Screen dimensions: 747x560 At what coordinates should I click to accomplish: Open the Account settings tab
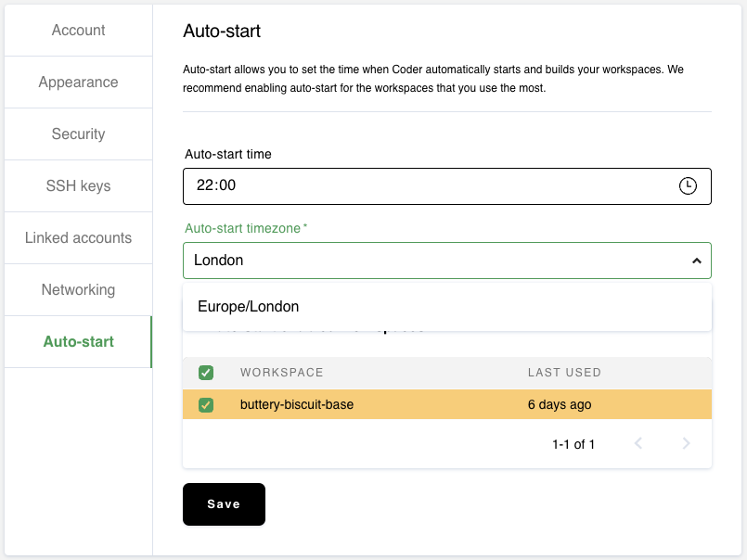pyautogui.click(x=78, y=31)
